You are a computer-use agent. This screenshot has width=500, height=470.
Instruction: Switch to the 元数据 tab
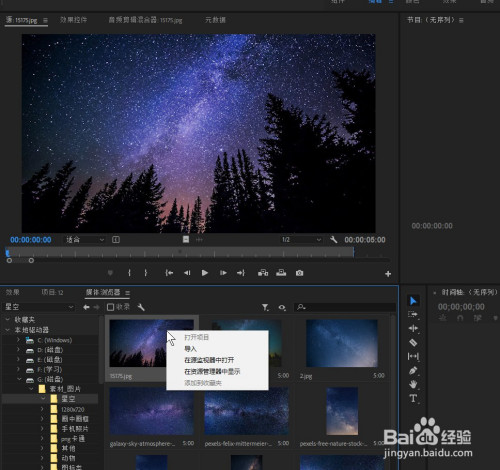(x=215, y=20)
